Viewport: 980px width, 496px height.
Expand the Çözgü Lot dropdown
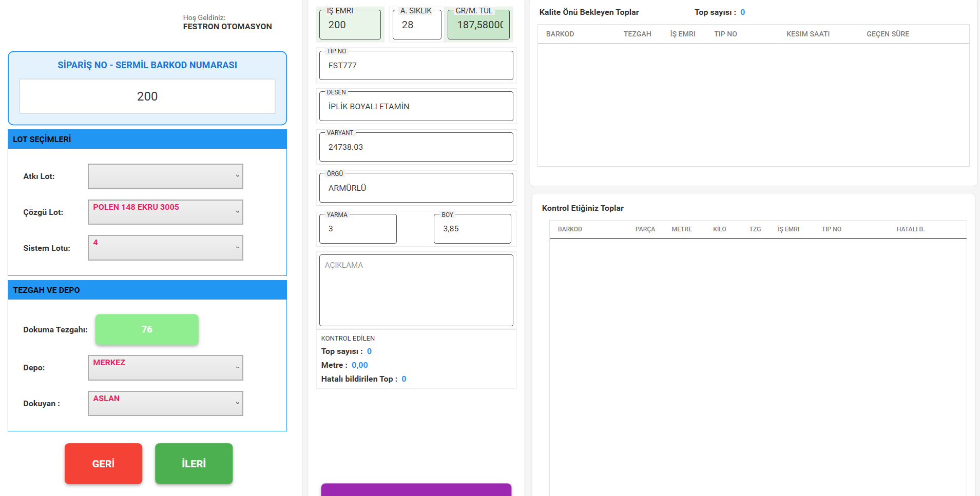point(165,212)
